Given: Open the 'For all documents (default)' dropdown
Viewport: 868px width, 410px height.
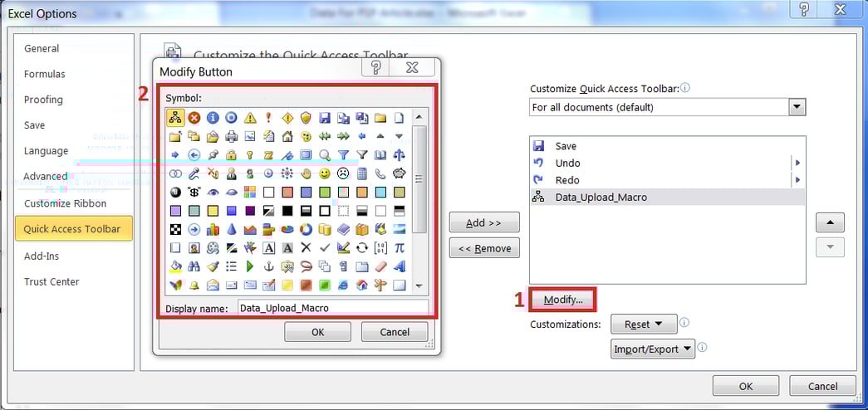Looking at the screenshot, I should pos(797,107).
